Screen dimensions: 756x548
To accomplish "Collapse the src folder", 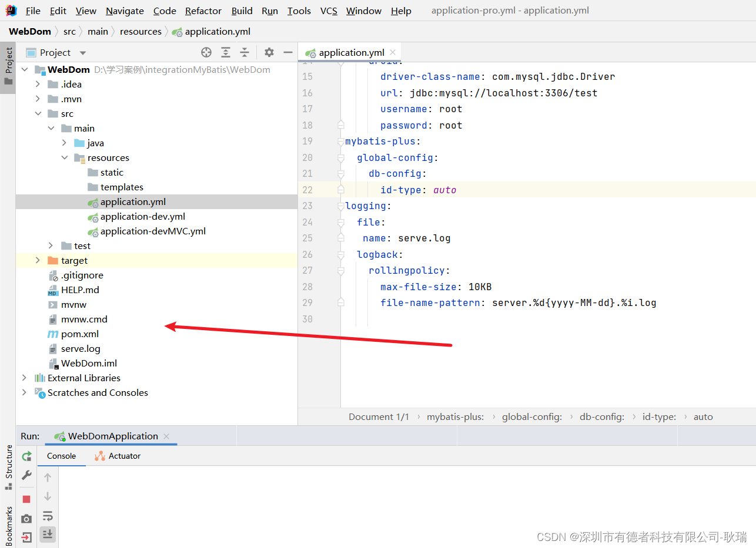I will pyautogui.click(x=38, y=113).
